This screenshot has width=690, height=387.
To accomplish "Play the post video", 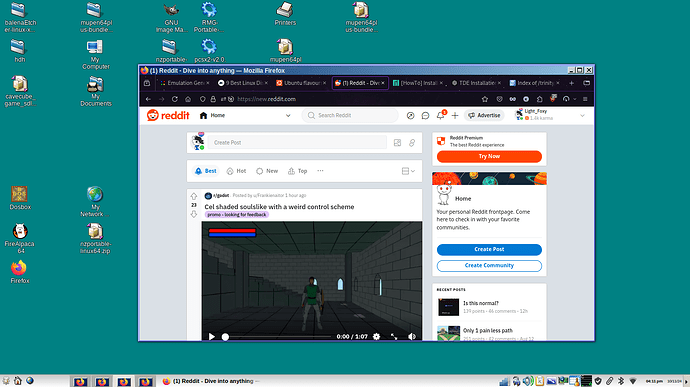I will [212, 336].
